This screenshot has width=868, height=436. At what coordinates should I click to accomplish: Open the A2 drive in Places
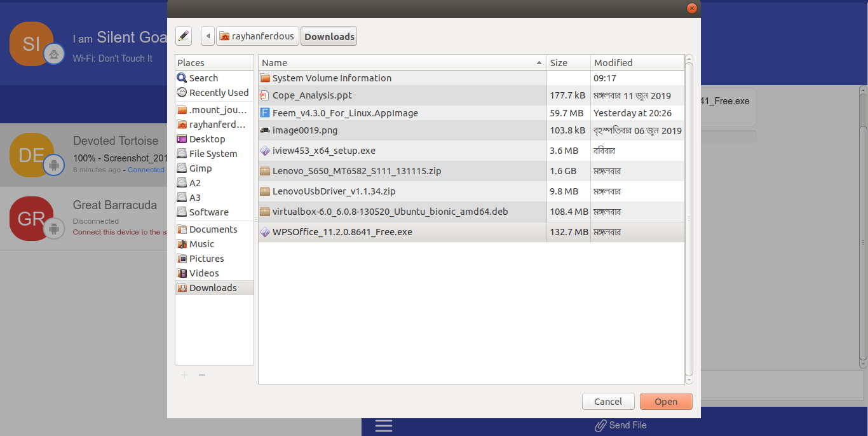click(214, 183)
